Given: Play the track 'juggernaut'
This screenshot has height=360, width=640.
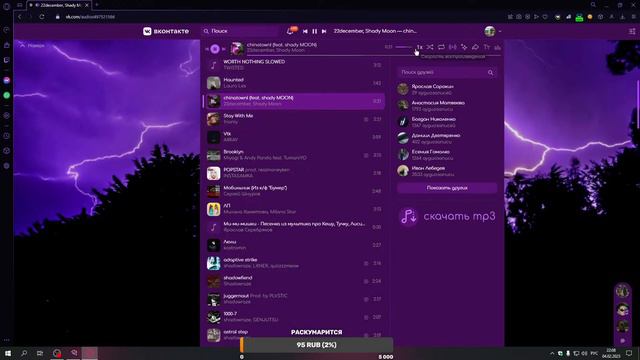Looking at the screenshot, I should [293, 299].
